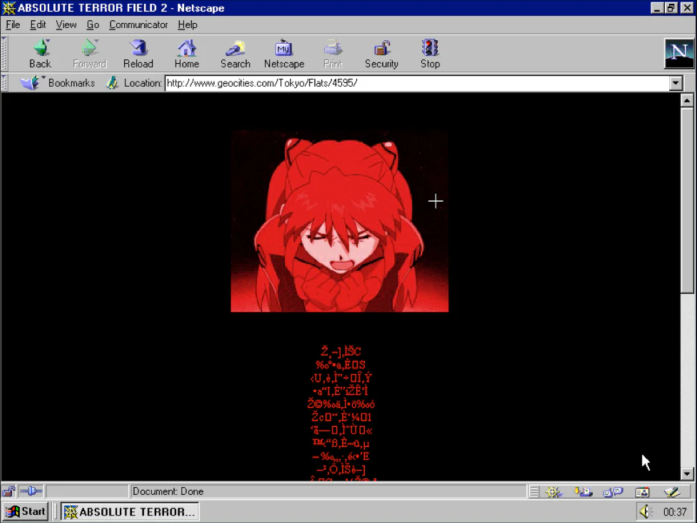
Task: Click the scrollbar down arrow
Action: coord(687,474)
